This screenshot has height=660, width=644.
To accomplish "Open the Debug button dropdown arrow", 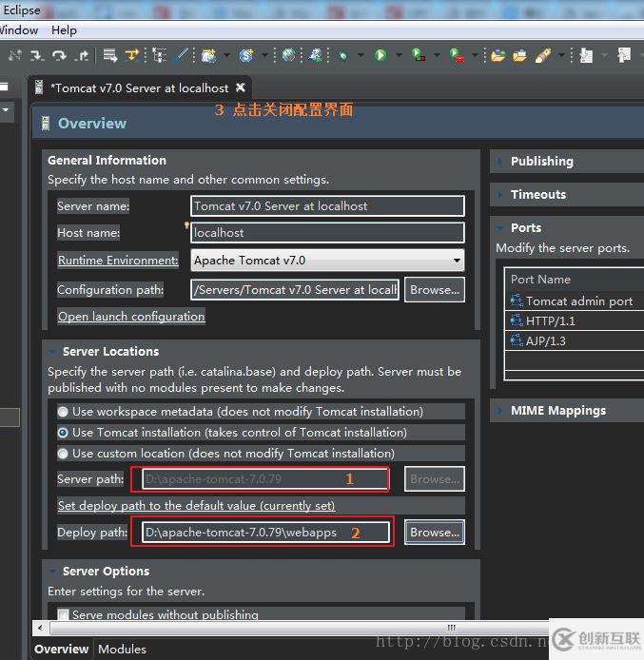I will [x=361, y=55].
